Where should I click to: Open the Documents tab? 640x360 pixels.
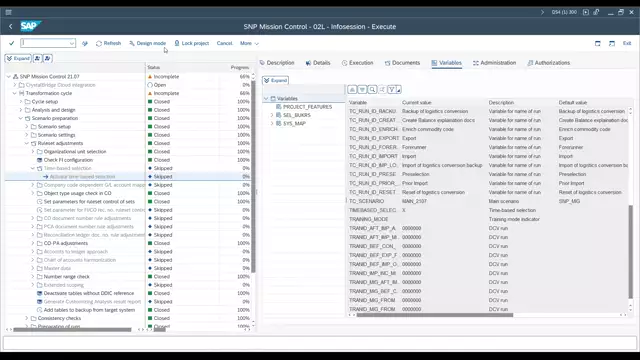click(x=402, y=63)
